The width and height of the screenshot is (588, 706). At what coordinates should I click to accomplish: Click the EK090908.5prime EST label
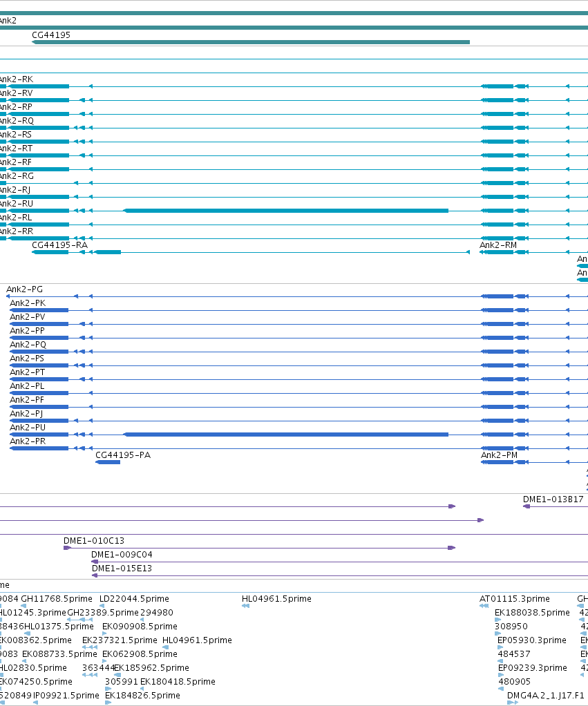[x=140, y=627]
